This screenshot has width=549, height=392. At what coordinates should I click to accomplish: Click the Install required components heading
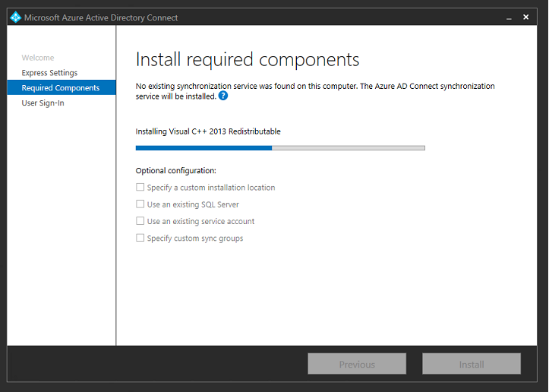tap(247, 60)
